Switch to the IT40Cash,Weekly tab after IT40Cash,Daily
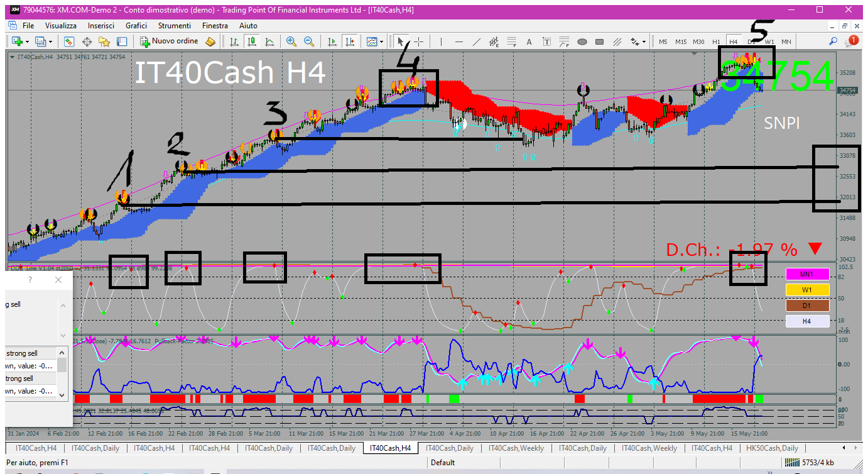868x474 pixels. click(x=516, y=448)
